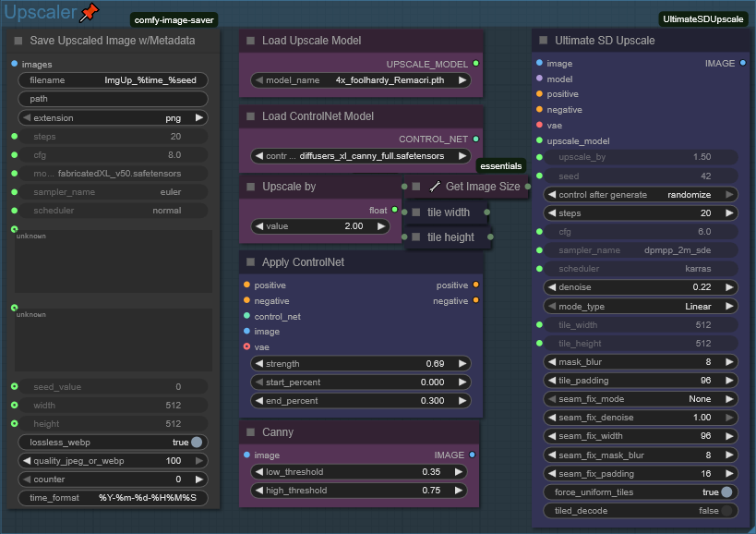Open the model_name 4x_foolhardy_Remacri dropdown
The image size is (756, 534).
[x=361, y=80]
